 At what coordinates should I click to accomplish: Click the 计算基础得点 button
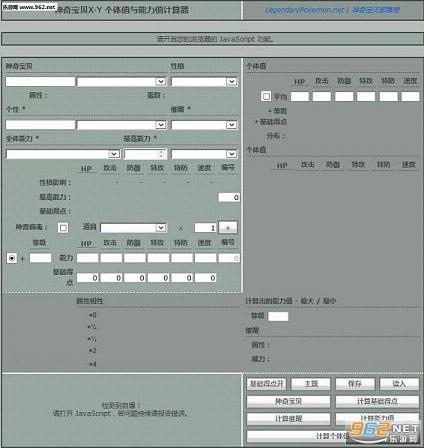point(377,401)
